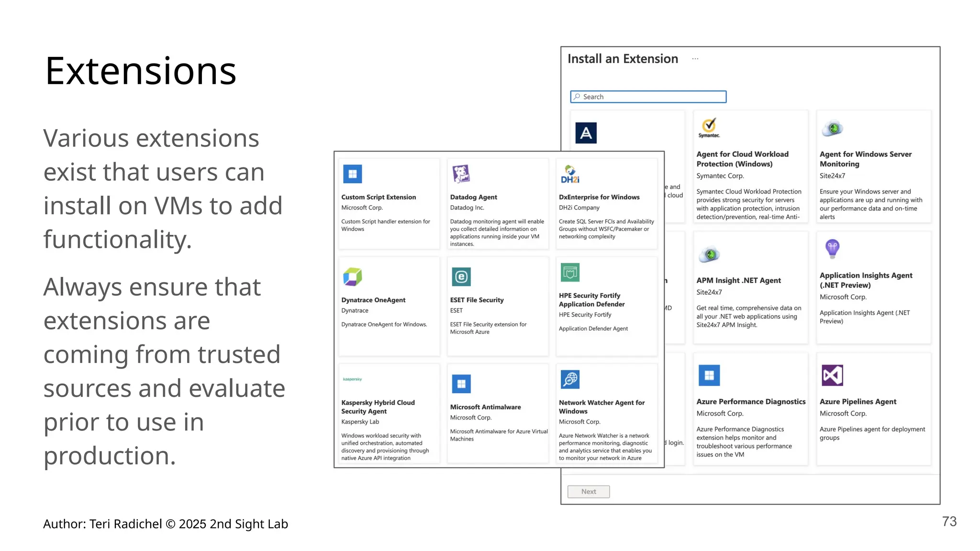
Task: Open the ellipsis menu beside Install an Extension
Action: (695, 59)
